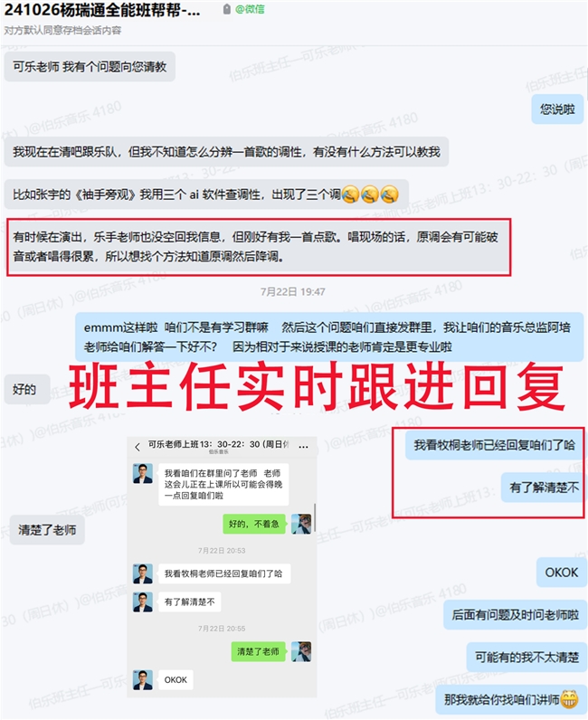
Task: Click the blue 后面有问题及时问老师啦 message
Action: (515, 614)
